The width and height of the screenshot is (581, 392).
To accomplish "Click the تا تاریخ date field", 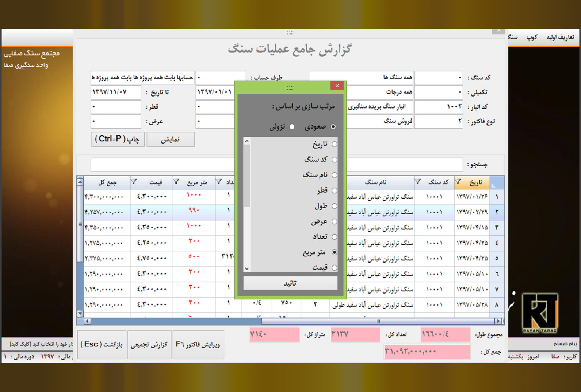I will (116, 92).
